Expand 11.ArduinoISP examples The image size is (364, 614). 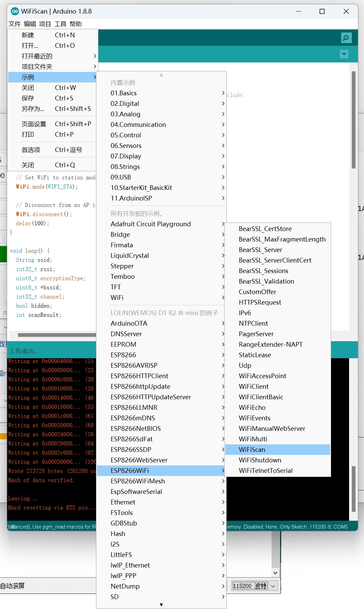click(x=161, y=198)
